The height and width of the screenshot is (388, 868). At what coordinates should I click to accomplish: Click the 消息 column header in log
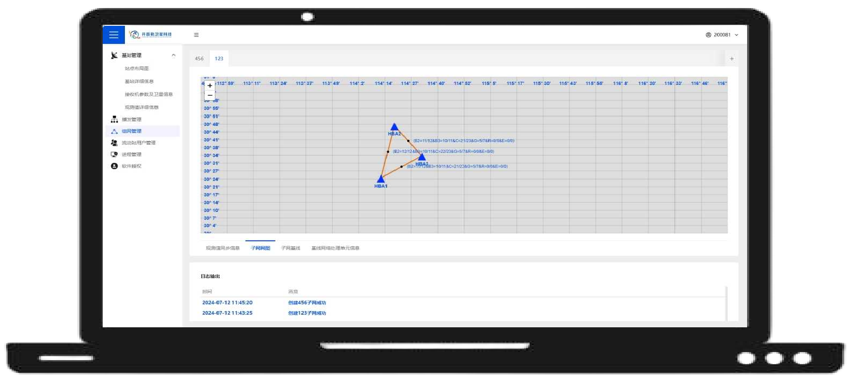tap(293, 291)
